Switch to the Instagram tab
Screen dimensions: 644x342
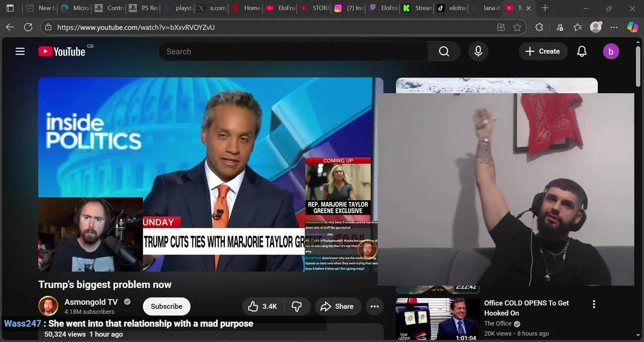pos(349,8)
